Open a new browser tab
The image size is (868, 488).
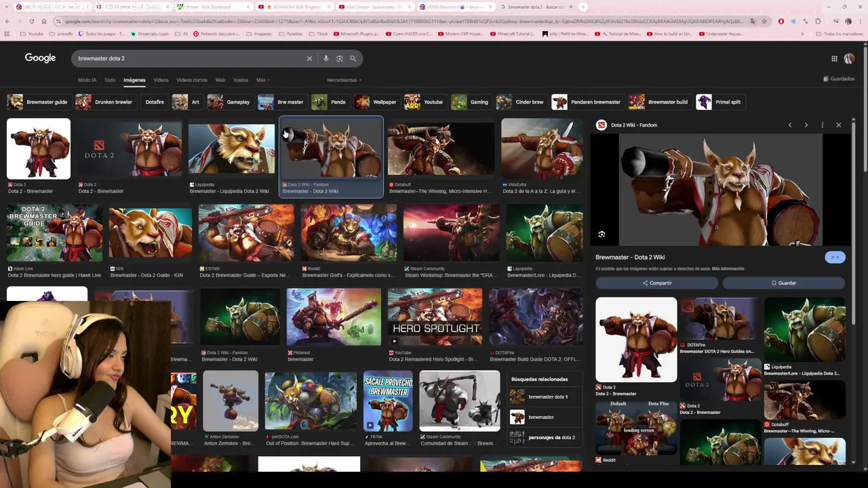(x=583, y=7)
